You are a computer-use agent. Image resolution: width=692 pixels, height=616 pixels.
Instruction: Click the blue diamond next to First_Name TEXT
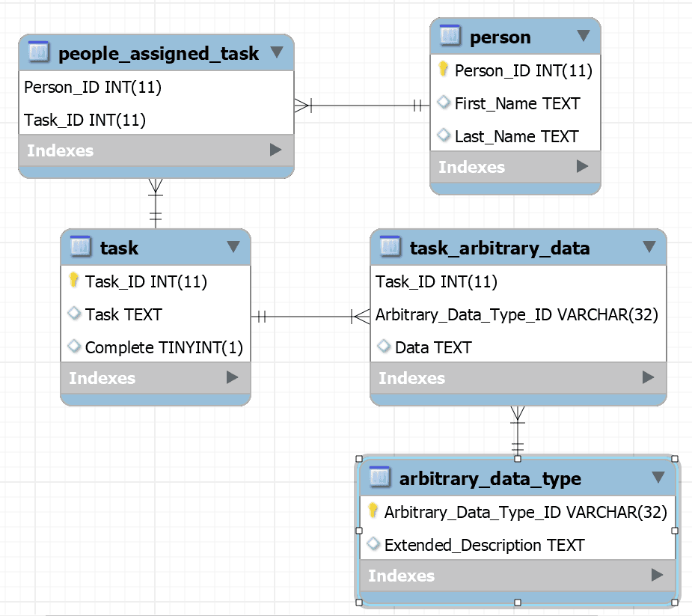[x=444, y=103]
